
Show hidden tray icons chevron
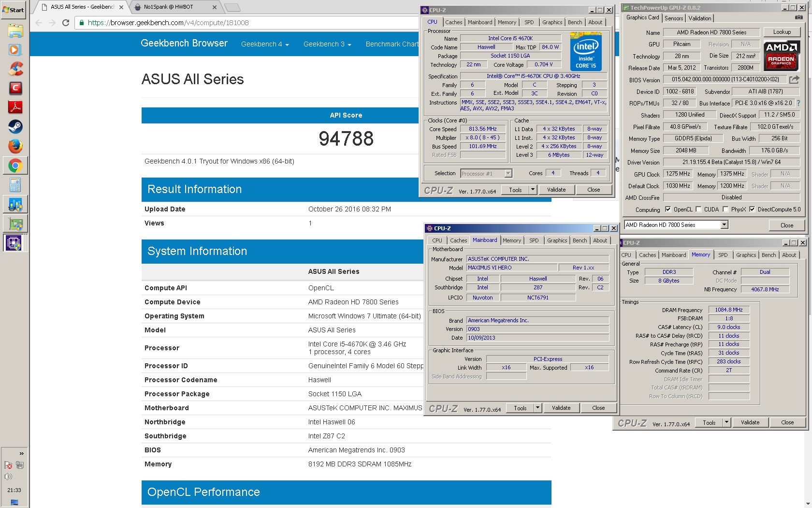coord(21,453)
